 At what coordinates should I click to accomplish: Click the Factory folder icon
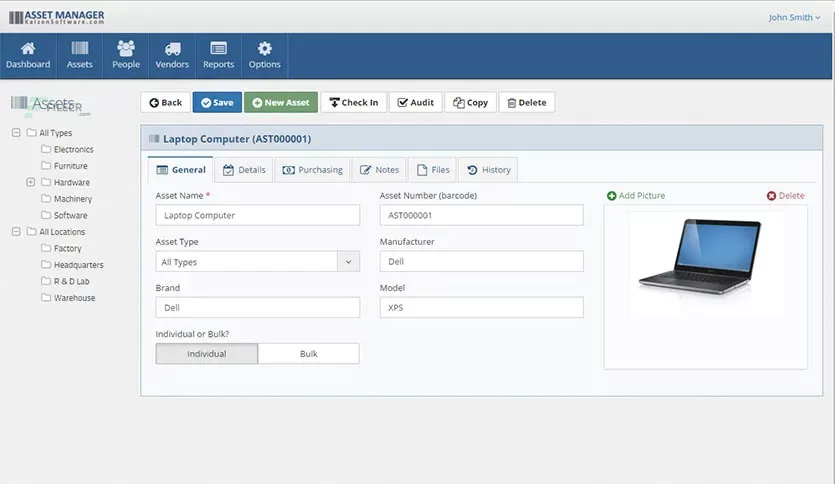click(46, 248)
